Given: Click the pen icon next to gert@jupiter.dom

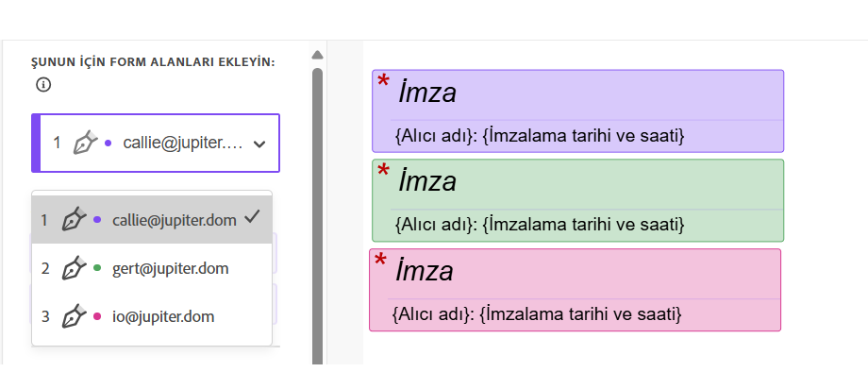Looking at the screenshot, I should click(x=75, y=268).
